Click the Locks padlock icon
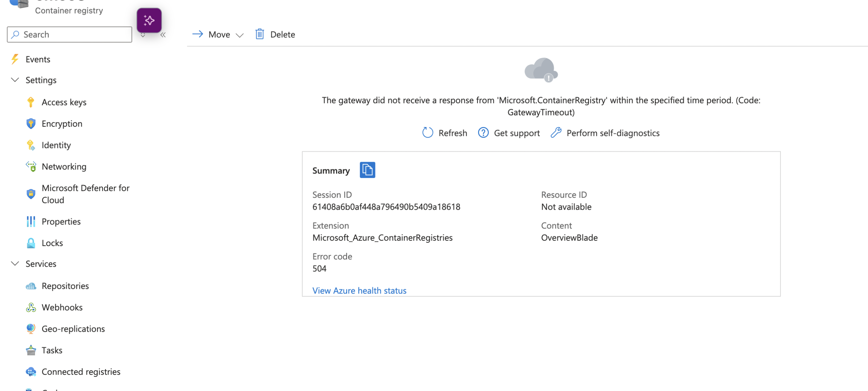The height and width of the screenshot is (391, 868). tap(31, 243)
